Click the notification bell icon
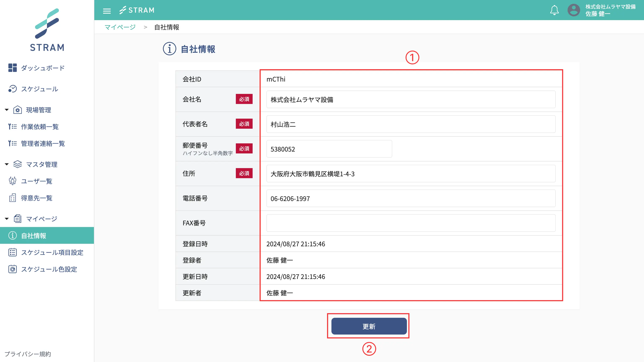Image resolution: width=644 pixels, height=362 pixels. click(554, 10)
